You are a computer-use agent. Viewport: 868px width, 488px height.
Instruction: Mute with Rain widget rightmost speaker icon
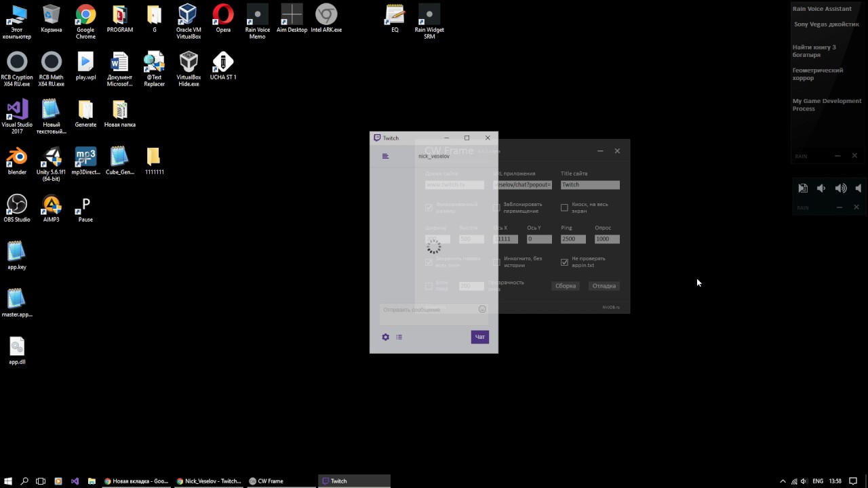(859, 188)
